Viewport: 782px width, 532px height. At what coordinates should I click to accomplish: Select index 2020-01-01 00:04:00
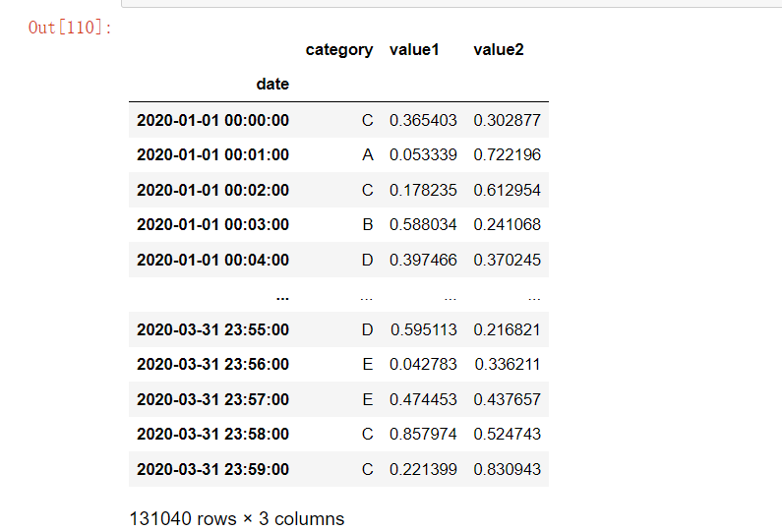[x=212, y=260]
